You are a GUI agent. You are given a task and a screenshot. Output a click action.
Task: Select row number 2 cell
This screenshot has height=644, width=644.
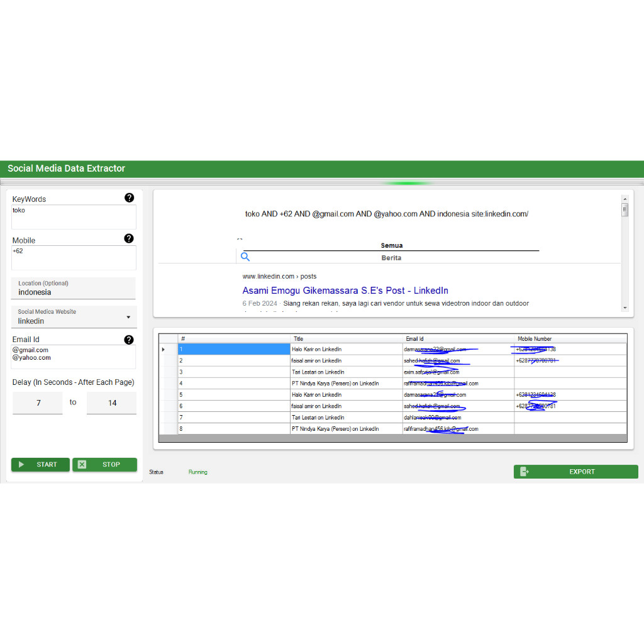point(234,360)
